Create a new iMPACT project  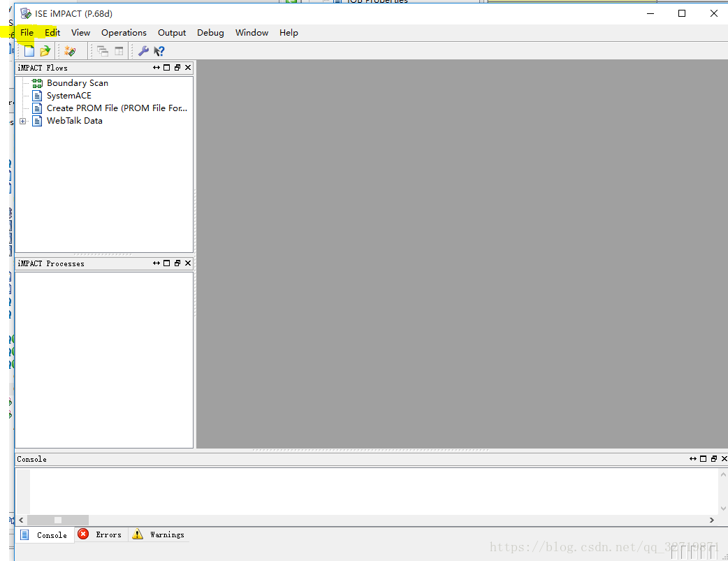[29, 51]
